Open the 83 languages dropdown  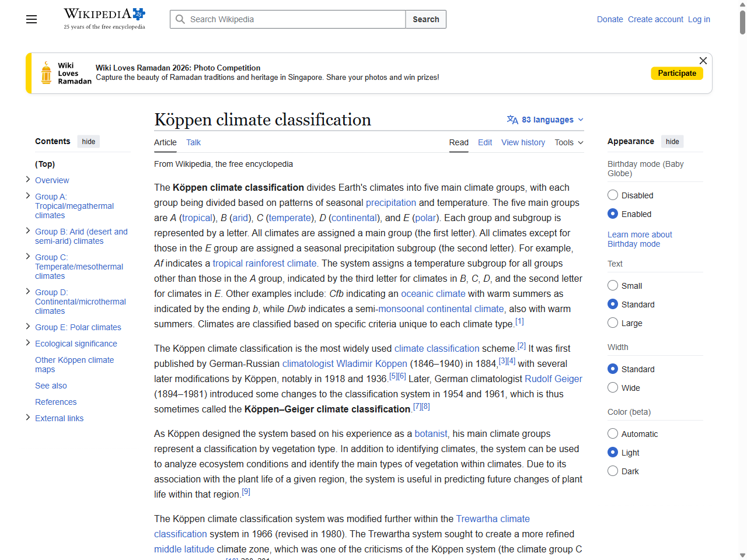pos(545,120)
